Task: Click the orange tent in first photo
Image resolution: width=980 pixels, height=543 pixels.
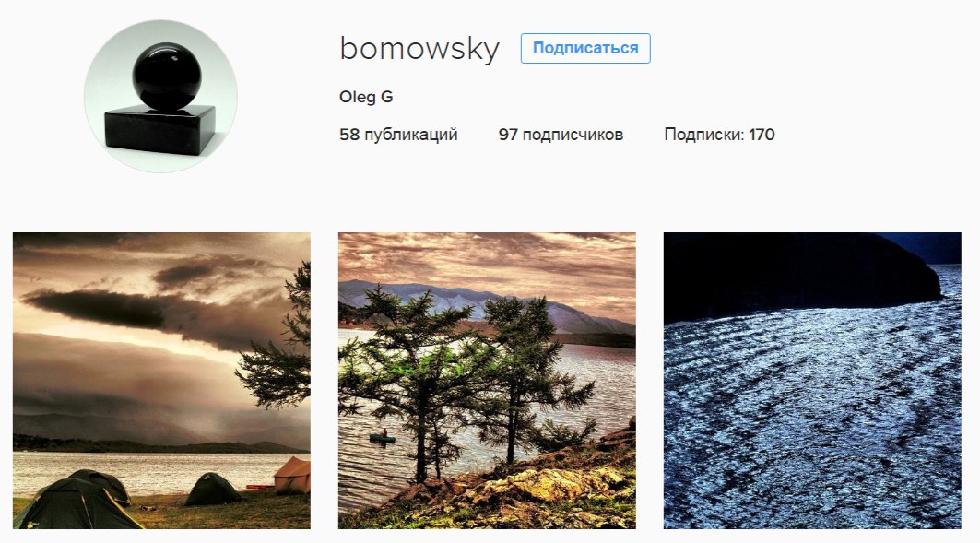Action: 292,476
